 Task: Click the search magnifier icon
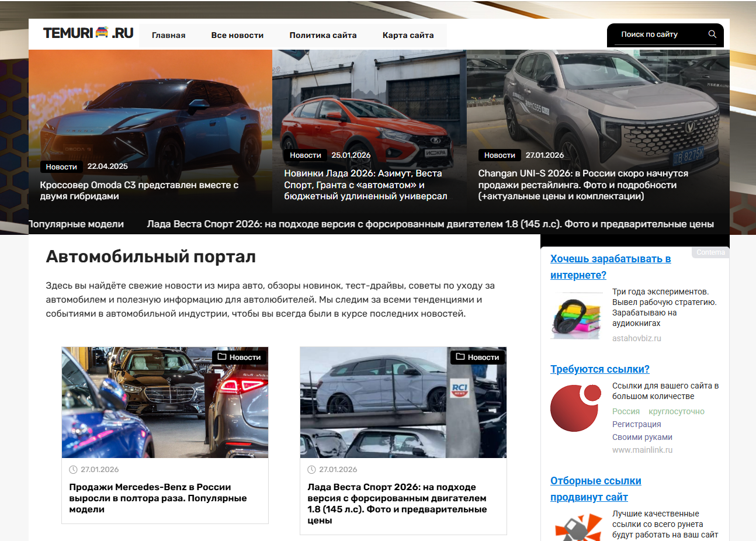point(712,34)
